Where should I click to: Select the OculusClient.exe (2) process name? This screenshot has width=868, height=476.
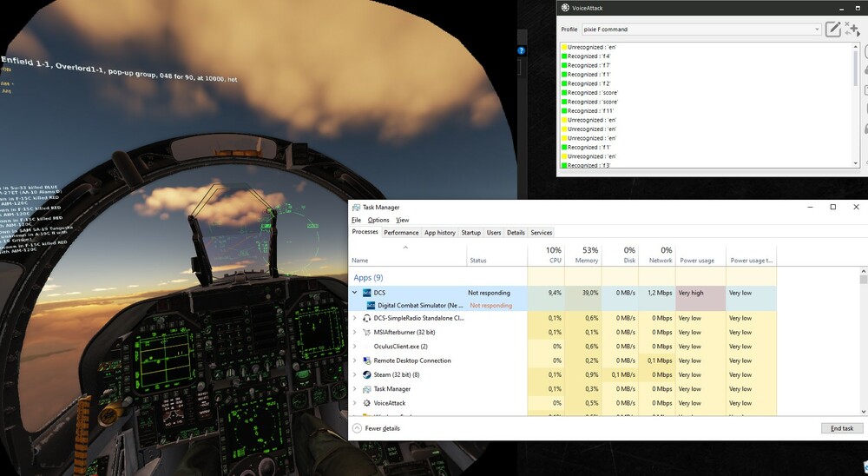point(400,347)
